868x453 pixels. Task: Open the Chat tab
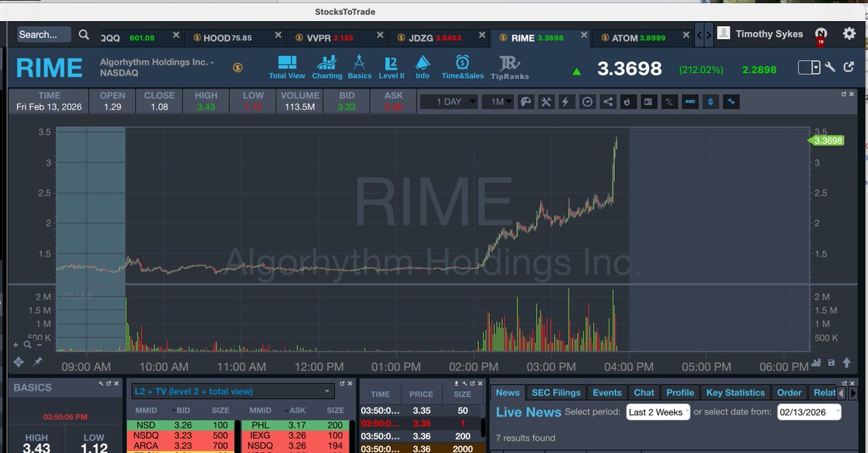point(644,392)
